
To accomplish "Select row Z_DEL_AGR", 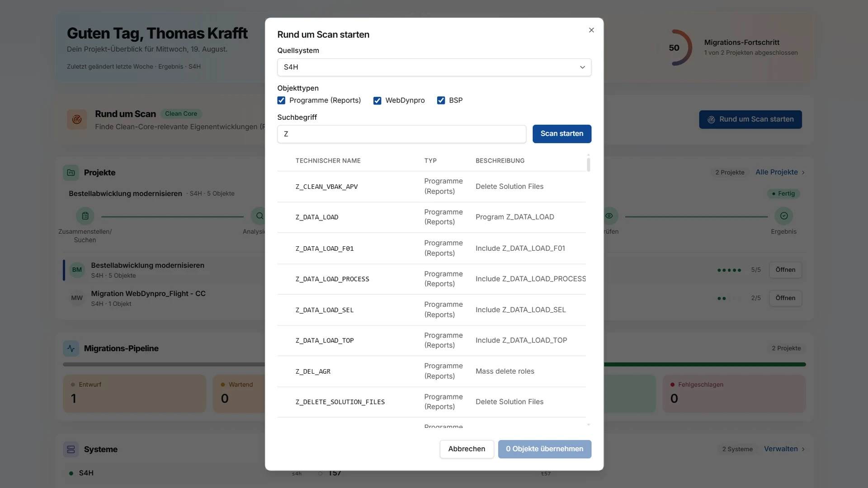I will (431, 371).
